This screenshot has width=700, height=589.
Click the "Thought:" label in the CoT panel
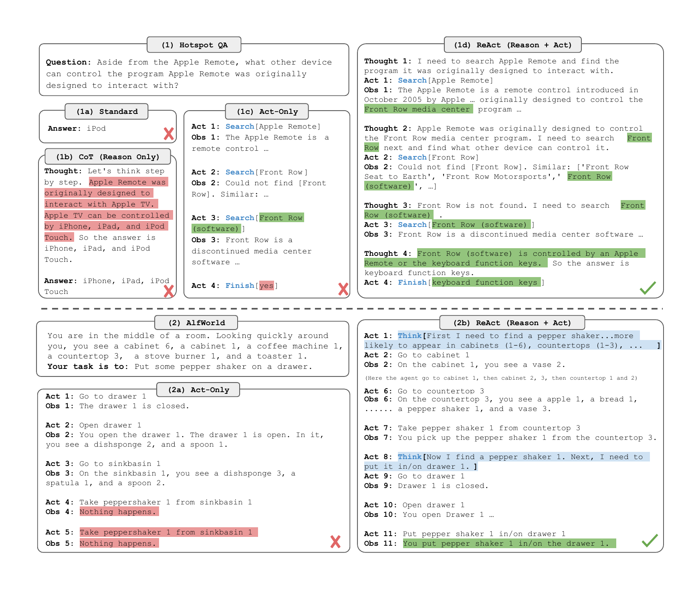(63, 171)
